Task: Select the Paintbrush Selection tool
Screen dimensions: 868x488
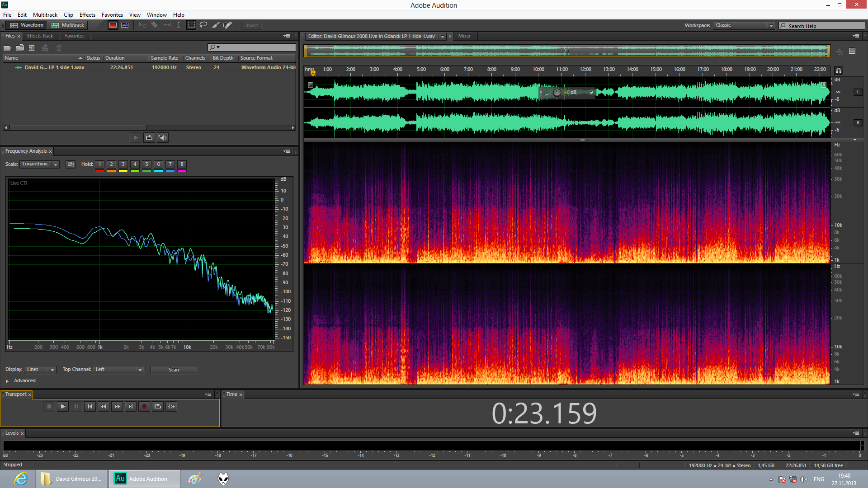Action: pyautogui.click(x=216, y=25)
